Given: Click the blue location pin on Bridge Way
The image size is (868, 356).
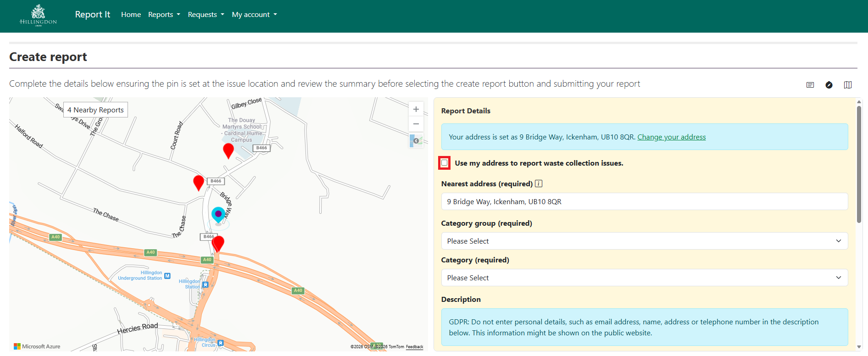Looking at the screenshot, I should [218, 215].
